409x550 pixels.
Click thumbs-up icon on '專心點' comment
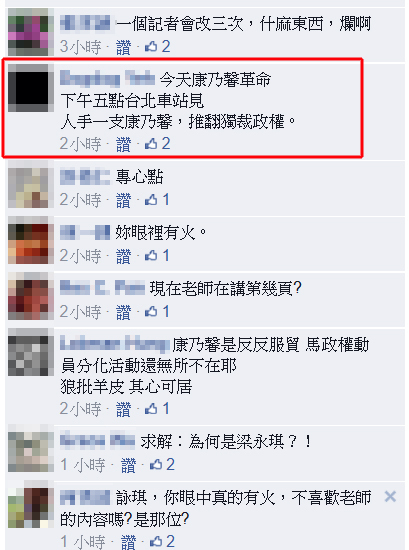[151, 200]
